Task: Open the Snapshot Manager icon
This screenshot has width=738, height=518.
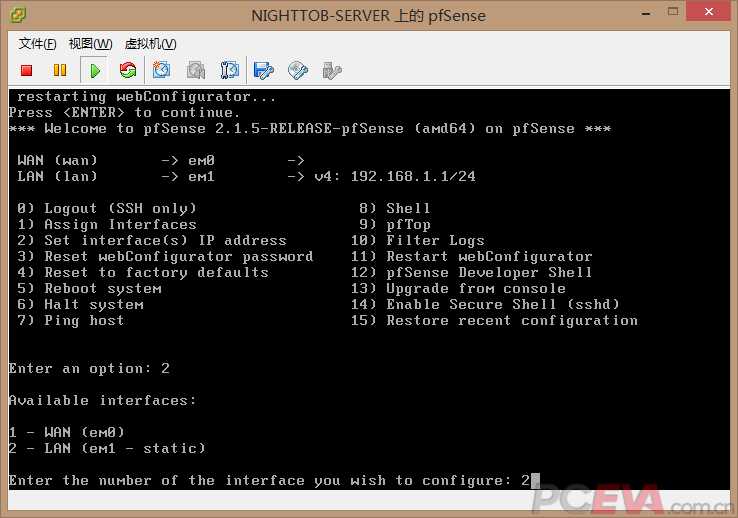Action: [x=230, y=70]
